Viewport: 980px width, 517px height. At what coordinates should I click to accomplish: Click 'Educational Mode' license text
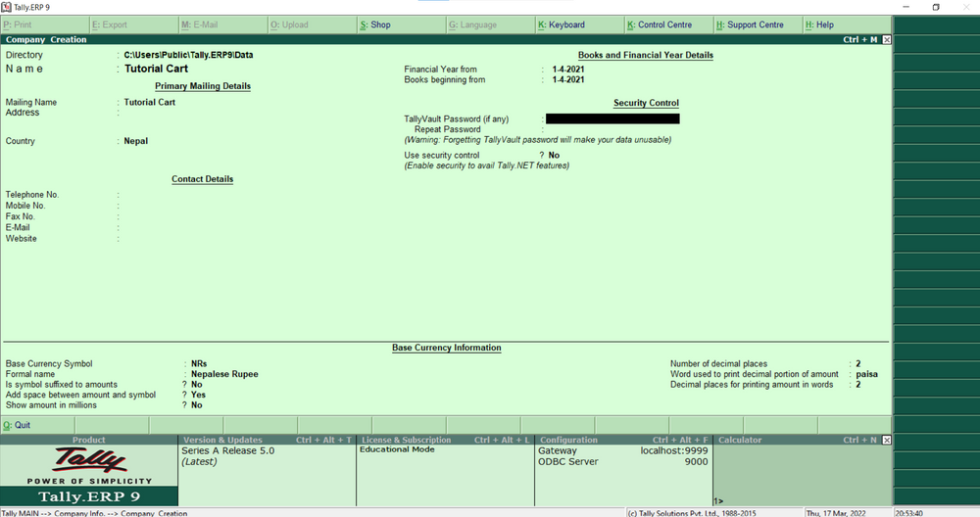pyautogui.click(x=397, y=449)
